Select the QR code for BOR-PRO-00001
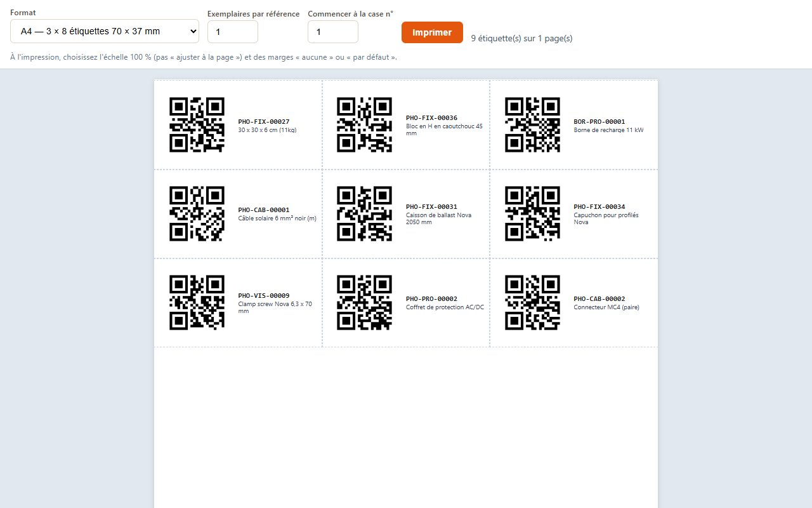Image resolution: width=812 pixels, height=508 pixels. coord(532,124)
